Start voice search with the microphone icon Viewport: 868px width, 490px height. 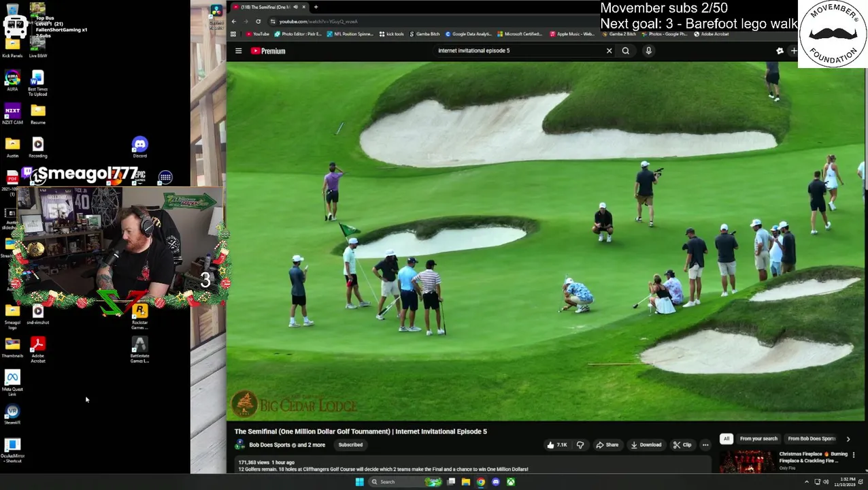pos(648,50)
